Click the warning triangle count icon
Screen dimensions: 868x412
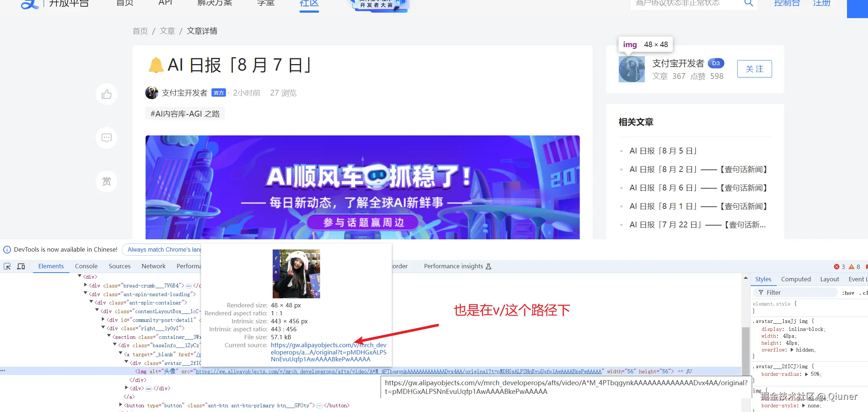tap(851, 266)
